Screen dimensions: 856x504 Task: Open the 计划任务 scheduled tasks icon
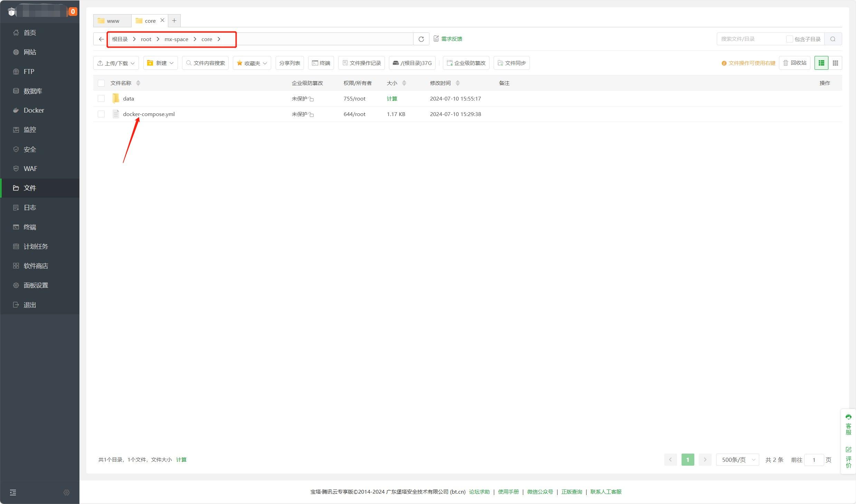[16, 246]
